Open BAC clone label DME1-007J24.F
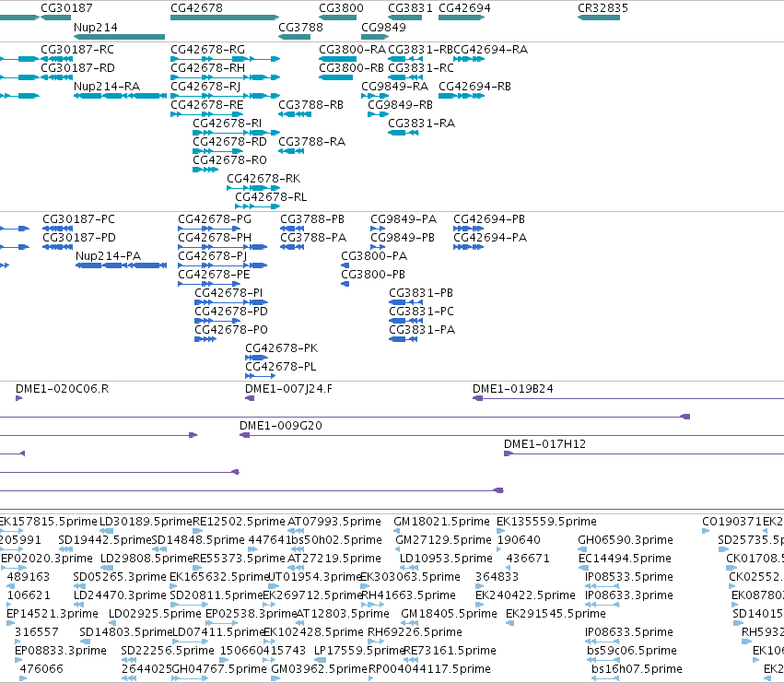The image size is (784, 683). pyautogui.click(x=288, y=389)
